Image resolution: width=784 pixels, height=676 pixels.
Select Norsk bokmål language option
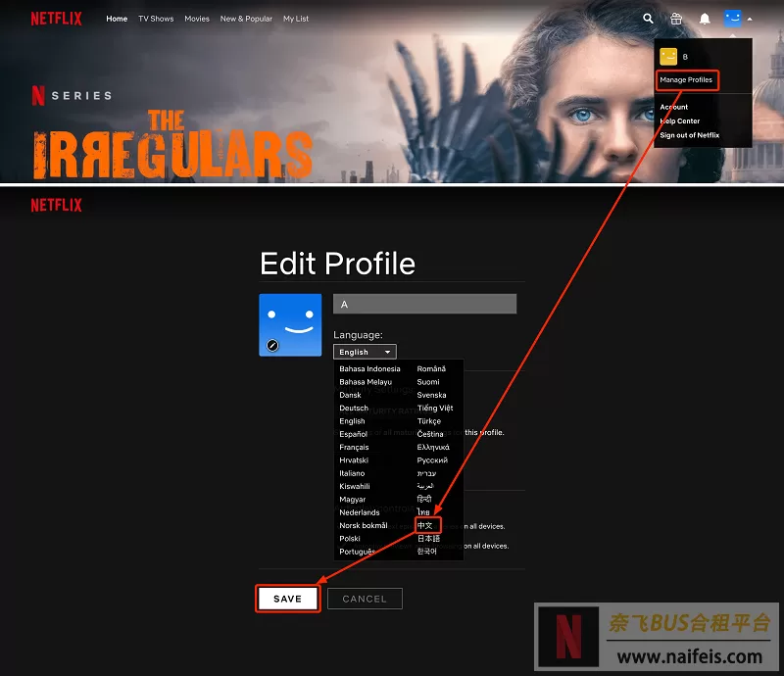[x=363, y=525]
